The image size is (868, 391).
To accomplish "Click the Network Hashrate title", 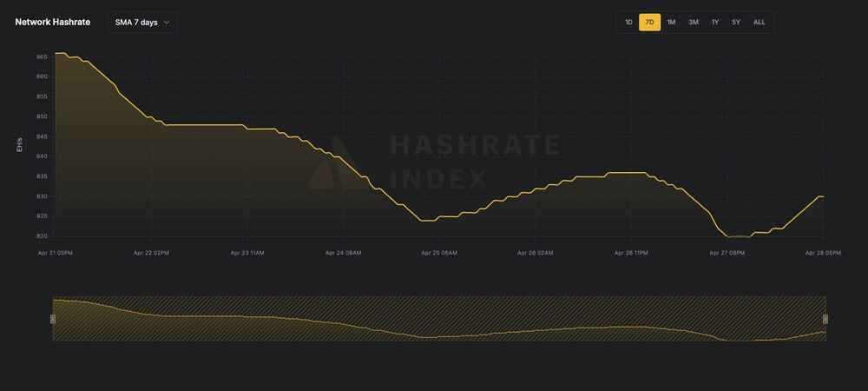I will tap(53, 22).
